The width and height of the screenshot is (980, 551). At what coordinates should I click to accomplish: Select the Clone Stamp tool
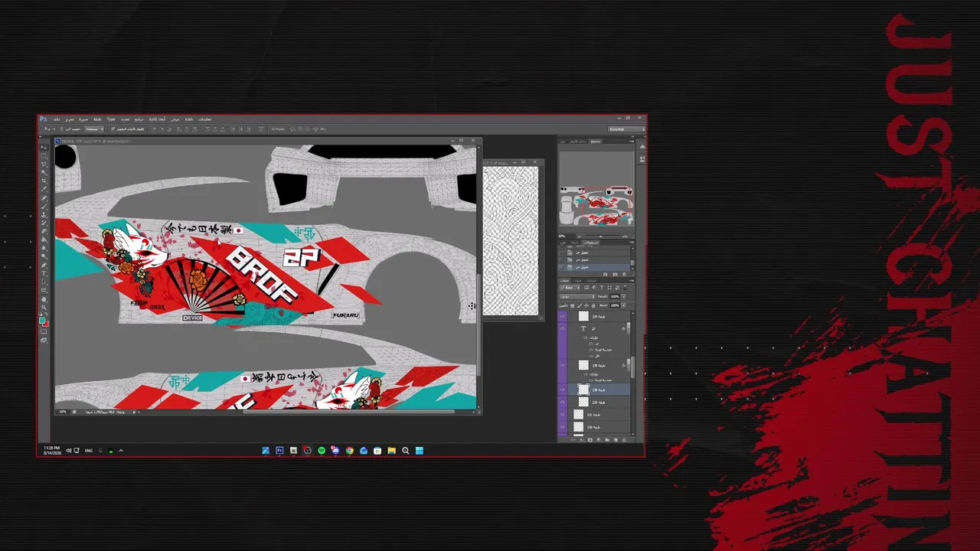pyautogui.click(x=44, y=215)
